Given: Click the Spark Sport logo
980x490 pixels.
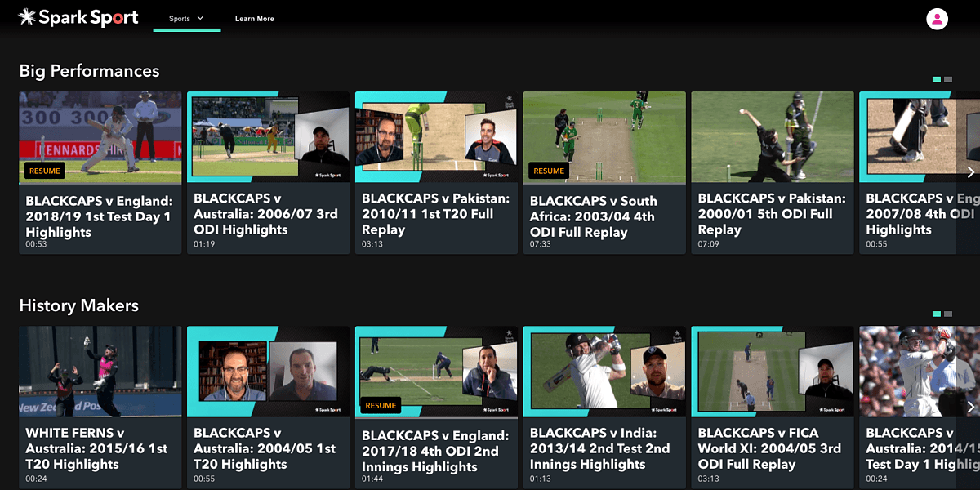Looking at the screenshot, I should tap(78, 18).
